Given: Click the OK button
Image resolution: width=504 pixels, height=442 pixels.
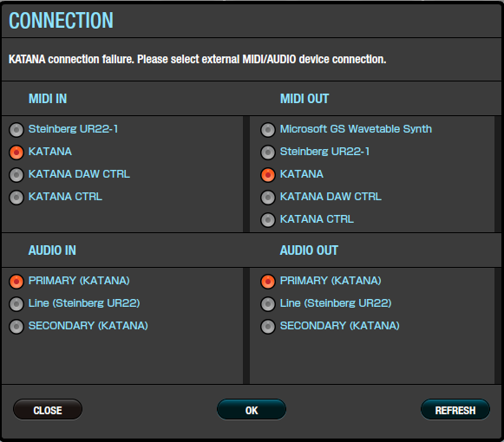Looking at the screenshot, I should [x=252, y=410].
